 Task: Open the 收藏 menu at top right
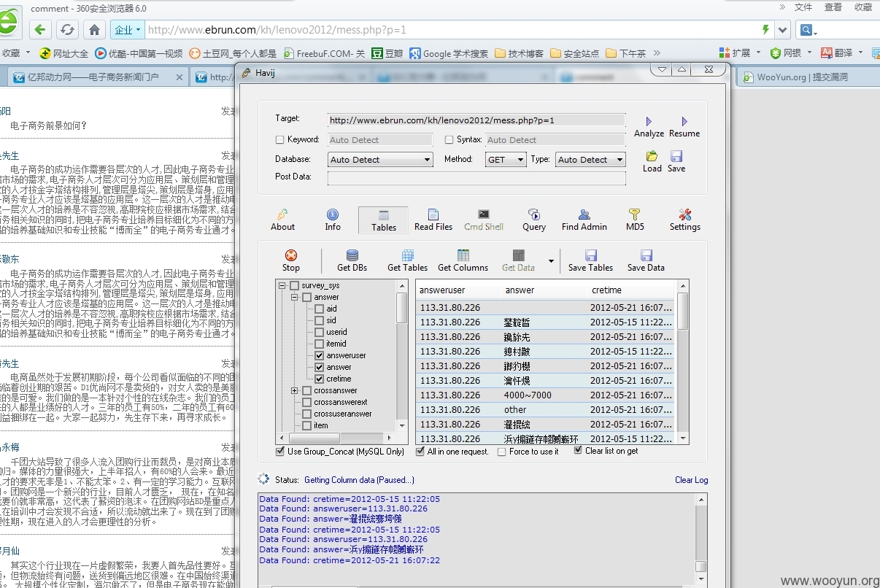click(863, 7)
